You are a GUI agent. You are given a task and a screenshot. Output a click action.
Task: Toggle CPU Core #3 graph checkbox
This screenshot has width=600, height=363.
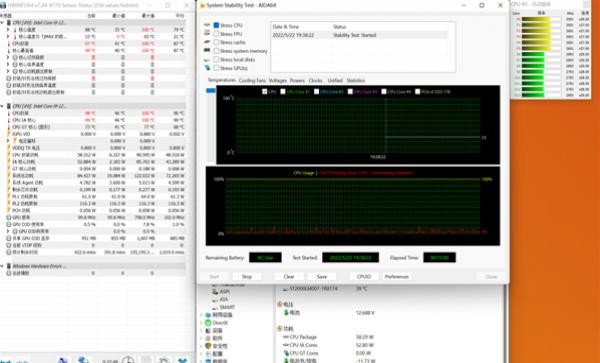350,92
